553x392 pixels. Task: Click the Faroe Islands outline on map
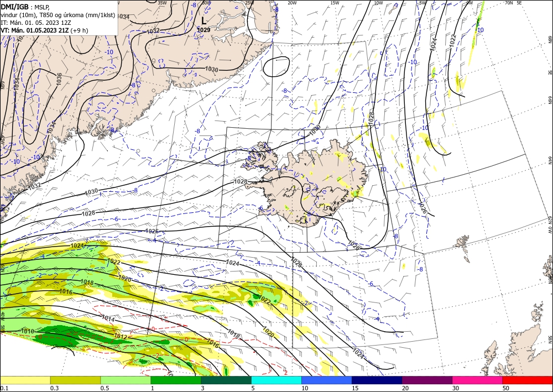point(464,249)
